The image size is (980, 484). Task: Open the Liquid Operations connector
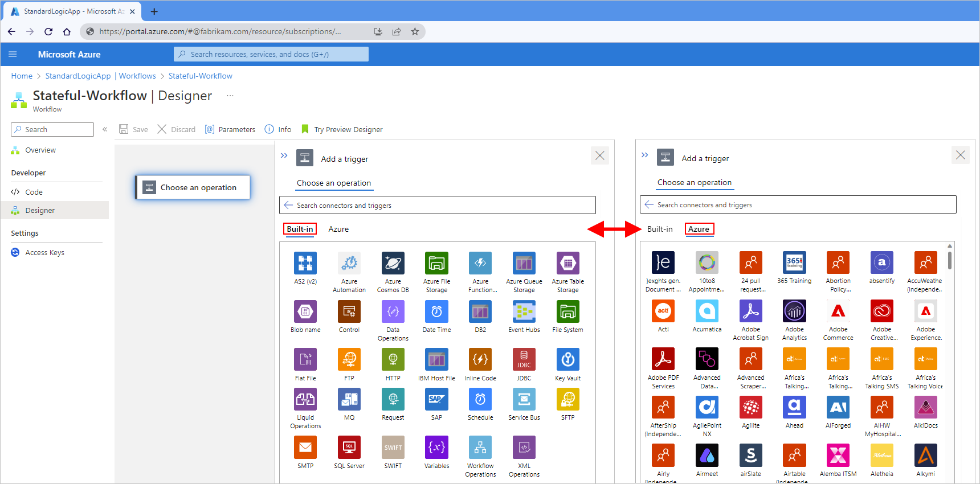pyautogui.click(x=305, y=399)
